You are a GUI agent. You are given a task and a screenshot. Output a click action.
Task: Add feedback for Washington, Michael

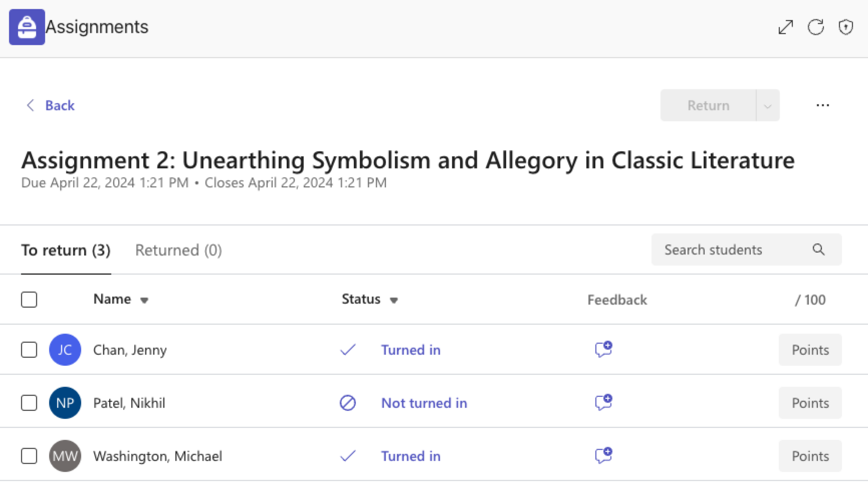coord(603,455)
